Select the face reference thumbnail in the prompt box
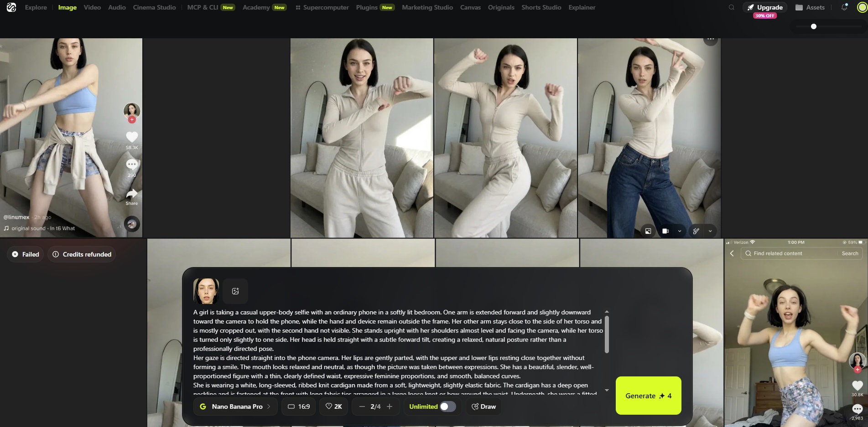The image size is (868, 427). 206,291
